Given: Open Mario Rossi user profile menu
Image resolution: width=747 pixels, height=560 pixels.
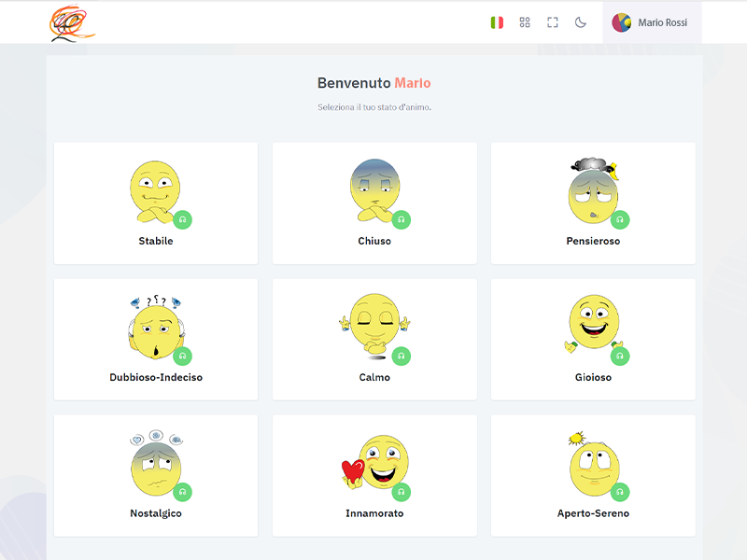Looking at the screenshot, I should (x=662, y=22).
